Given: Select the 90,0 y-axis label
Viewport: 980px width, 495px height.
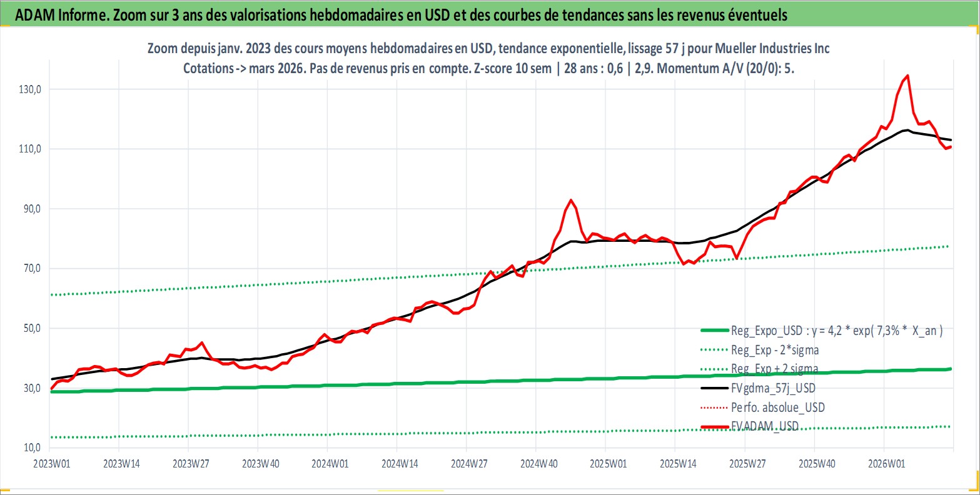Looking at the screenshot, I should (x=33, y=209).
